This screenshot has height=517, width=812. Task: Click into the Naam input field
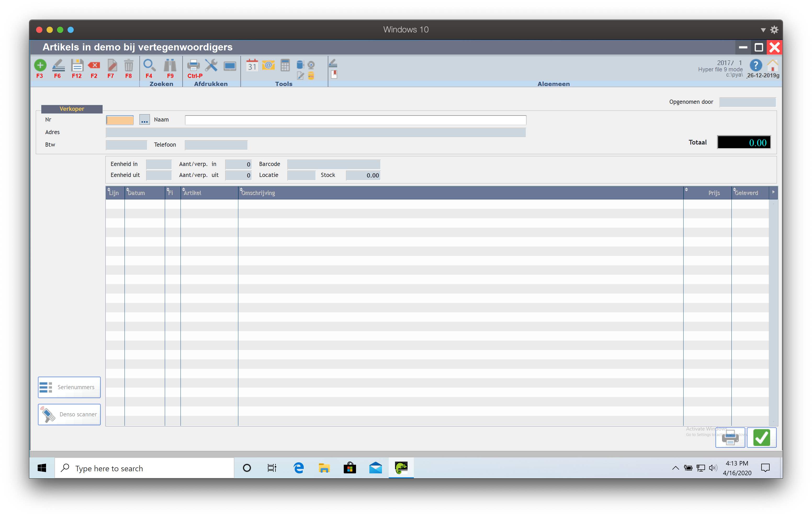355,120
